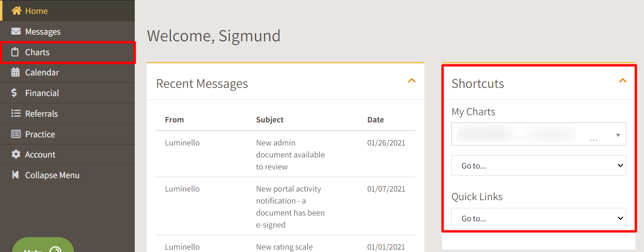The height and width of the screenshot is (252, 644).
Task: Open message 'New admin document available to review'
Action: click(291, 155)
